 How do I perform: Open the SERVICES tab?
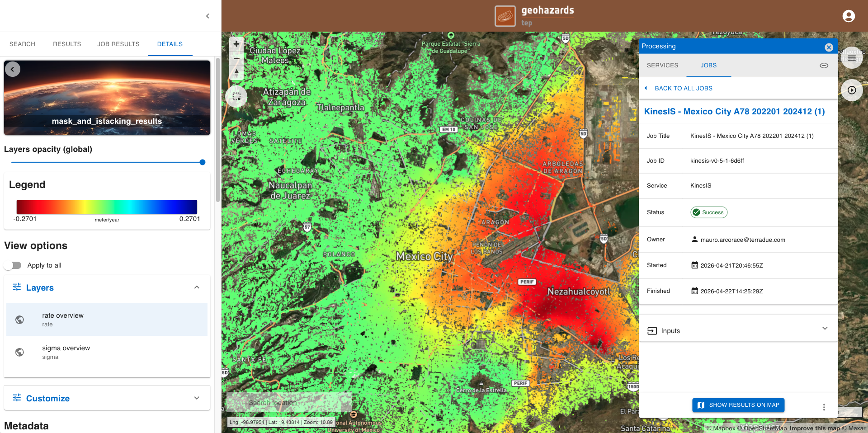662,66
